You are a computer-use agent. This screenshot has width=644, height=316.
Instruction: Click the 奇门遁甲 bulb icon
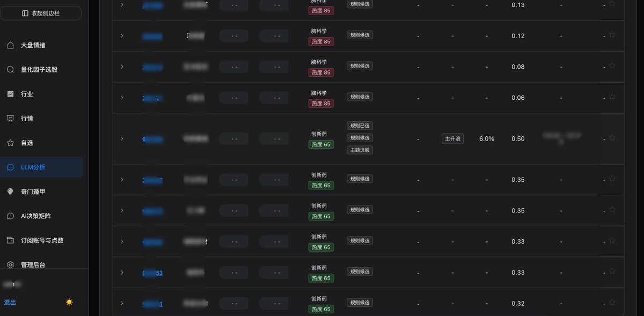(10, 192)
